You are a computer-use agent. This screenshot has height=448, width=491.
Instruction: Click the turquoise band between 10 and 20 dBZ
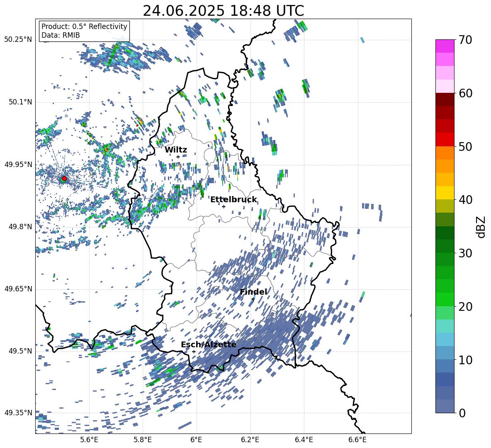[445, 326]
